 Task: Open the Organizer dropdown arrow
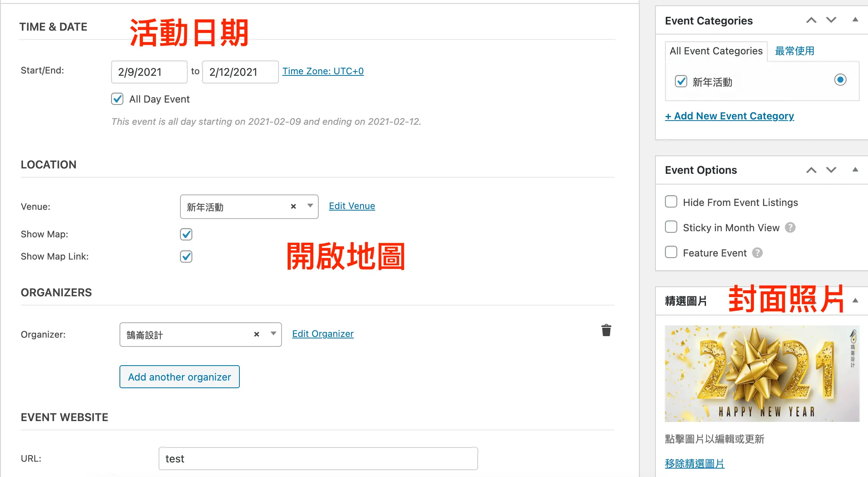[274, 334]
